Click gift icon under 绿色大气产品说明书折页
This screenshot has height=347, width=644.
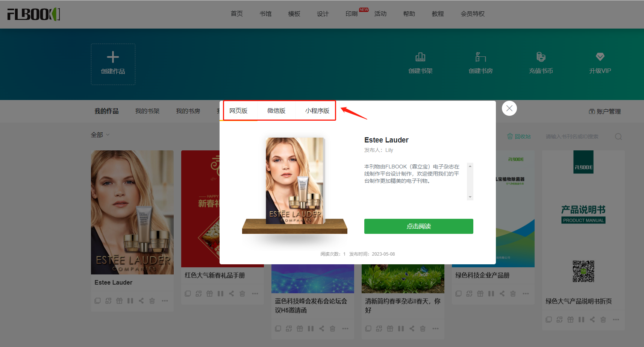coord(570,320)
